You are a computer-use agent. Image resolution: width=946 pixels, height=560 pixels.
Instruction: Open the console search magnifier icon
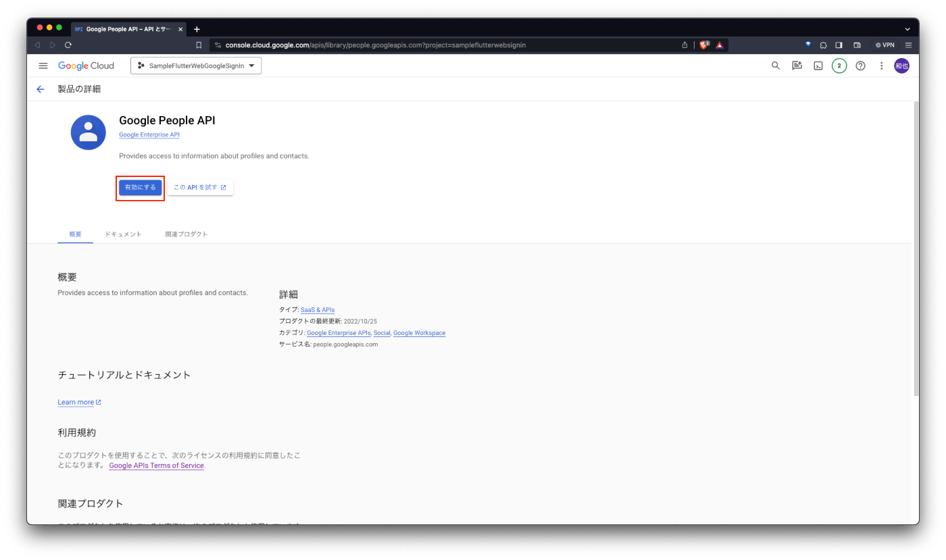[x=776, y=66]
